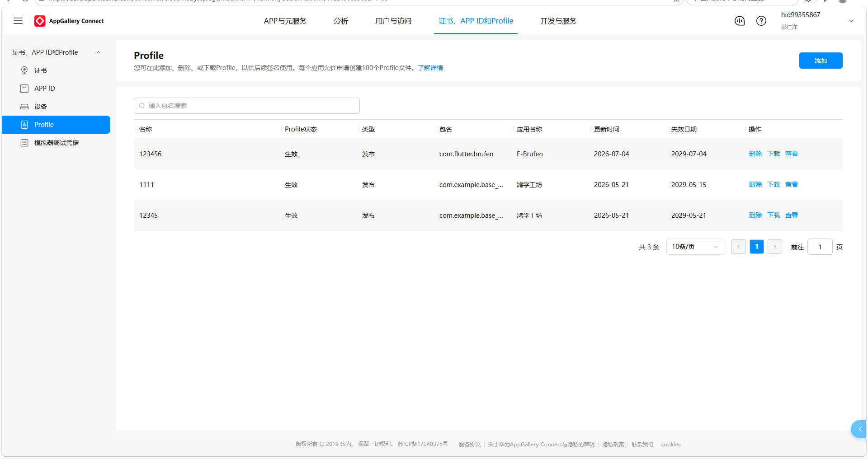Click package name com.flutter.brufen
The width and height of the screenshot is (868, 459).
pos(467,154)
